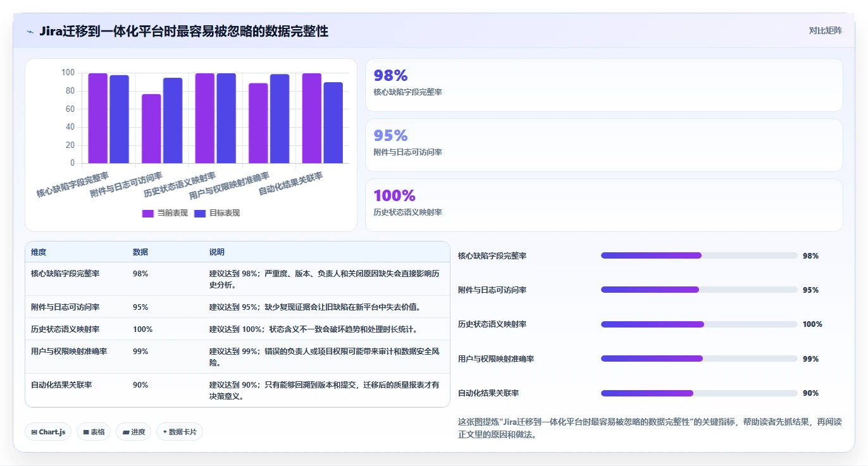The width and height of the screenshot is (868, 466).
Task: Click the 90% label beside progress bar
Action: point(810,393)
